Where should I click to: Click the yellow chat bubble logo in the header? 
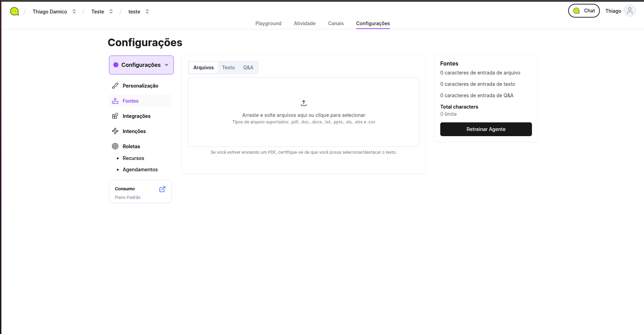tap(14, 11)
